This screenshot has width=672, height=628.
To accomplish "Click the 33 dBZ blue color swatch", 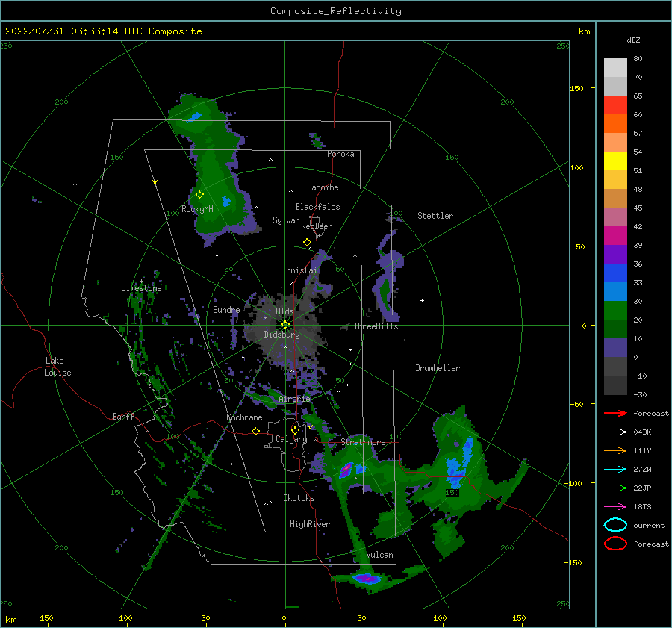I will 615,291.
